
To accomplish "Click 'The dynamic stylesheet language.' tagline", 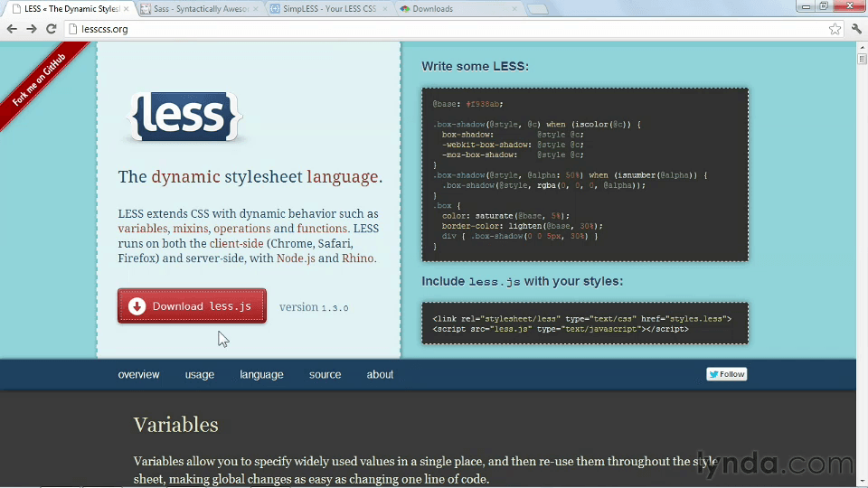I will (x=250, y=176).
